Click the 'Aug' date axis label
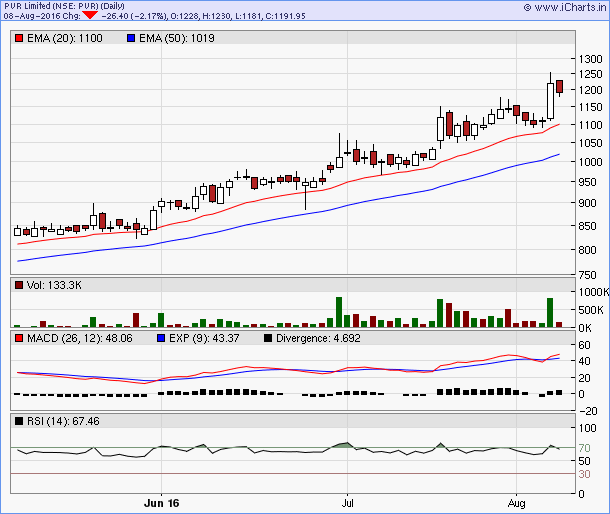The height and width of the screenshot is (514, 610). pyautogui.click(x=516, y=503)
